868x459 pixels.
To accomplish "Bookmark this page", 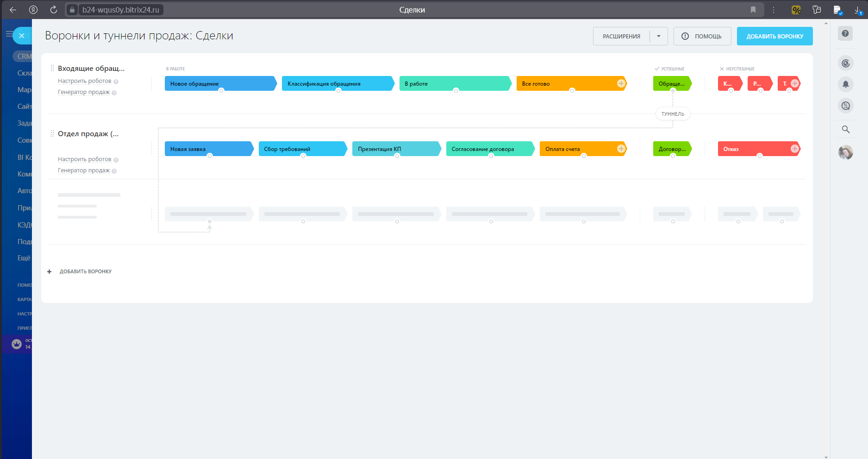I will 753,10.
